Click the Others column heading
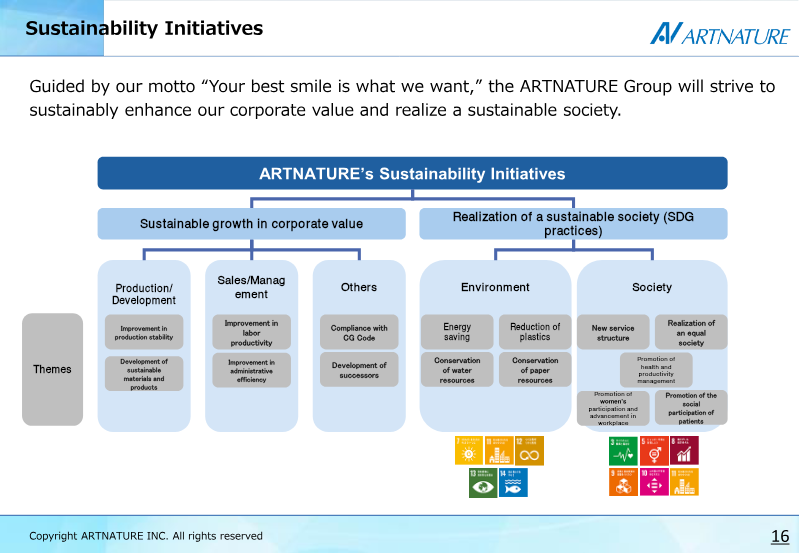 click(359, 287)
